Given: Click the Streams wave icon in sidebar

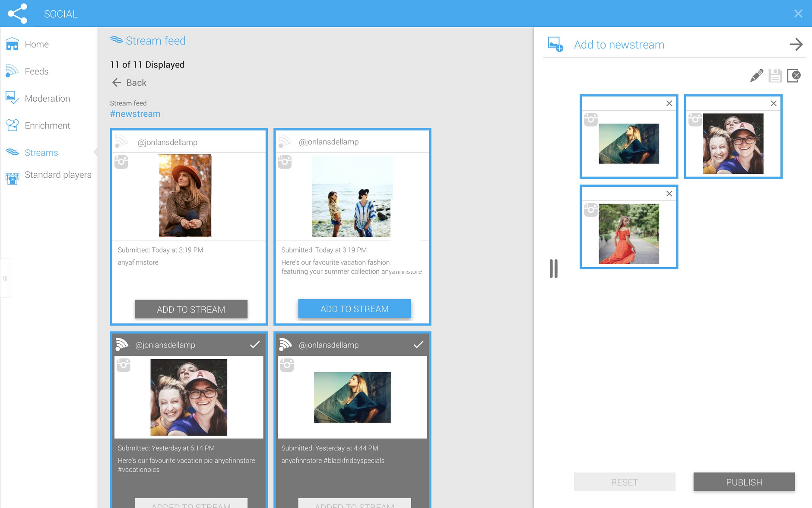Looking at the screenshot, I should pos(12,152).
